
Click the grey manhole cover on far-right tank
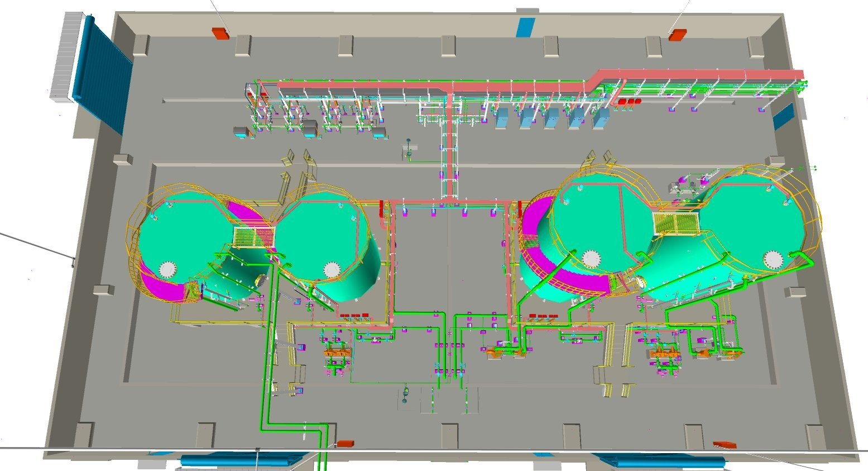(x=774, y=259)
